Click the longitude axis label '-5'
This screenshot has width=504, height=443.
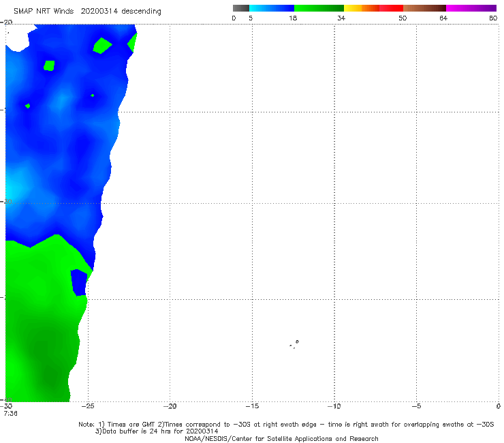coord(416,406)
